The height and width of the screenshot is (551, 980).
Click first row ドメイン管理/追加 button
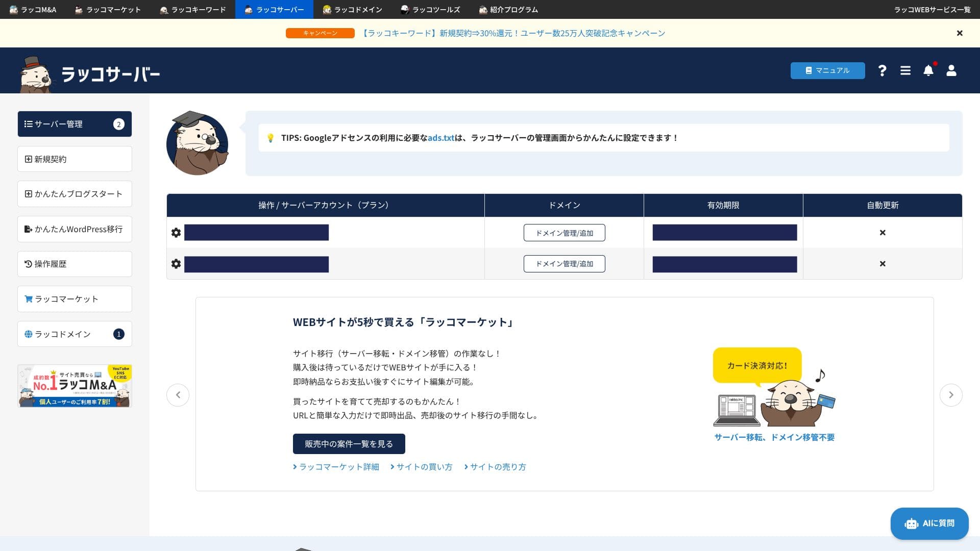(x=564, y=233)
